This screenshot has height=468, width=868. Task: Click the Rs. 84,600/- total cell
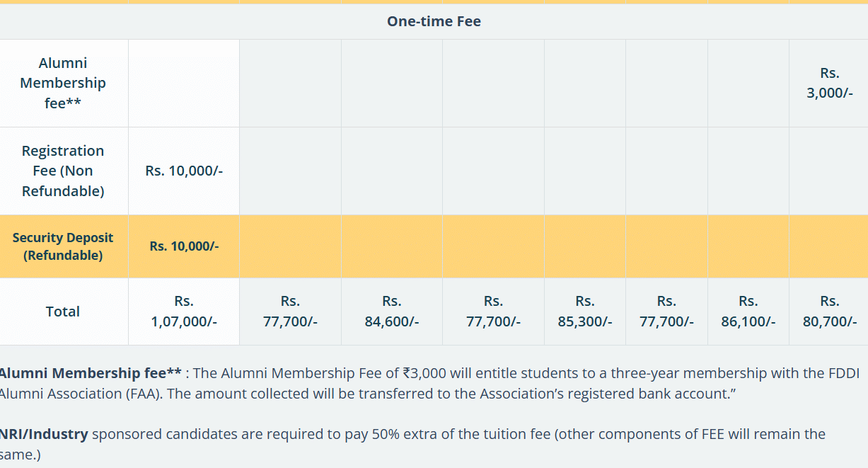(x=392, y=312)
